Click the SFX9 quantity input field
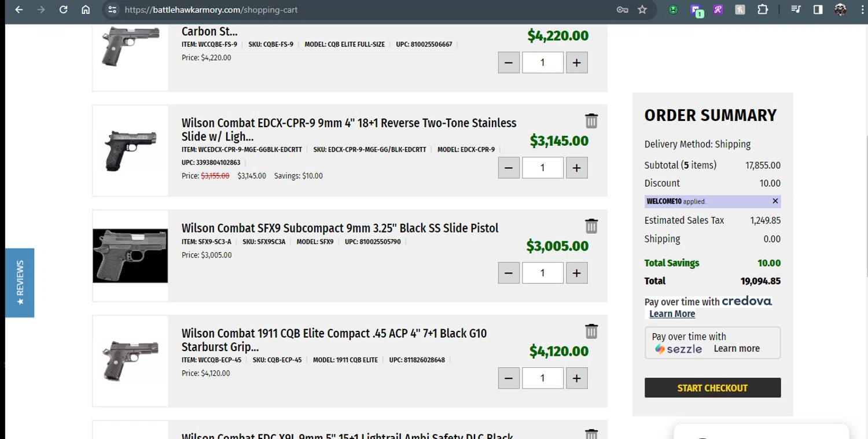 (542, 273)
